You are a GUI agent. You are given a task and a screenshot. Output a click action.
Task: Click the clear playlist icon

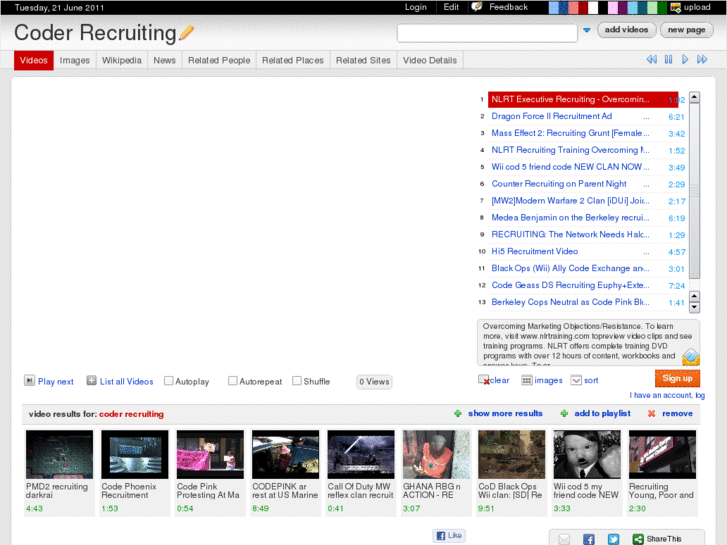click(484, 380)
